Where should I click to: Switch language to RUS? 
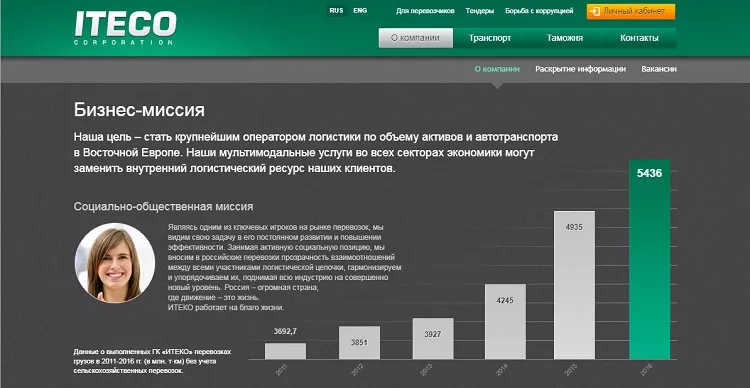pyautogui.click(x=336, y=11)
